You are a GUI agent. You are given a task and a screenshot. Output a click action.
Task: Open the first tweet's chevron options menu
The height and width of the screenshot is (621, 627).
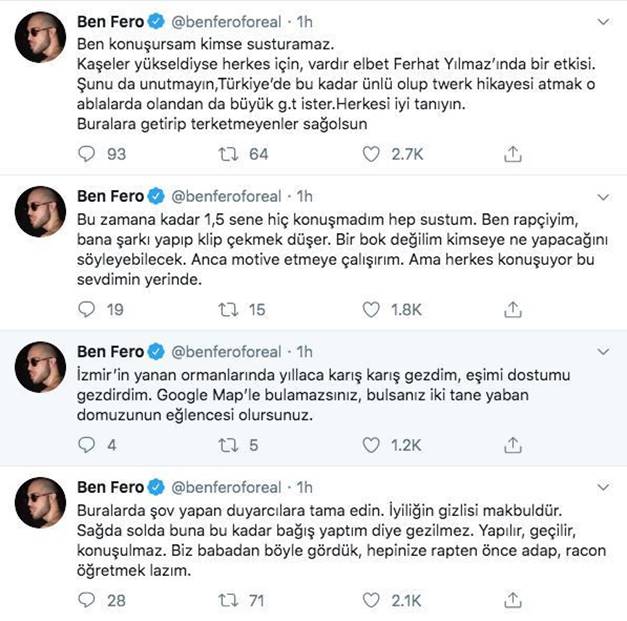603,22
